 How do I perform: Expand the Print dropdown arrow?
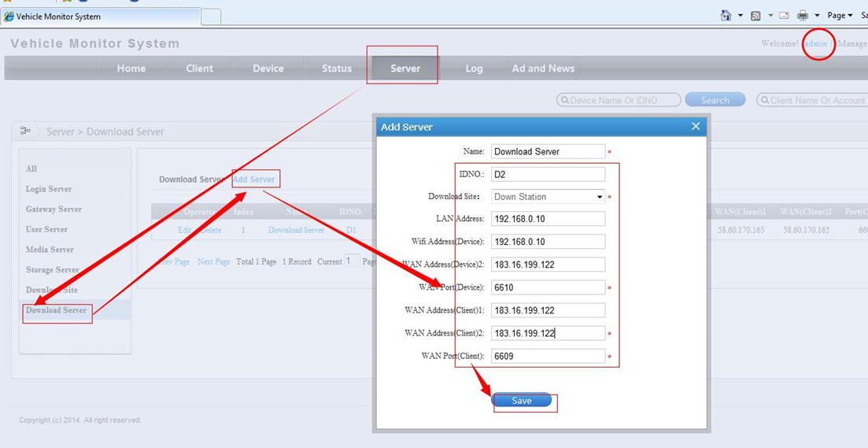(817, 16)
